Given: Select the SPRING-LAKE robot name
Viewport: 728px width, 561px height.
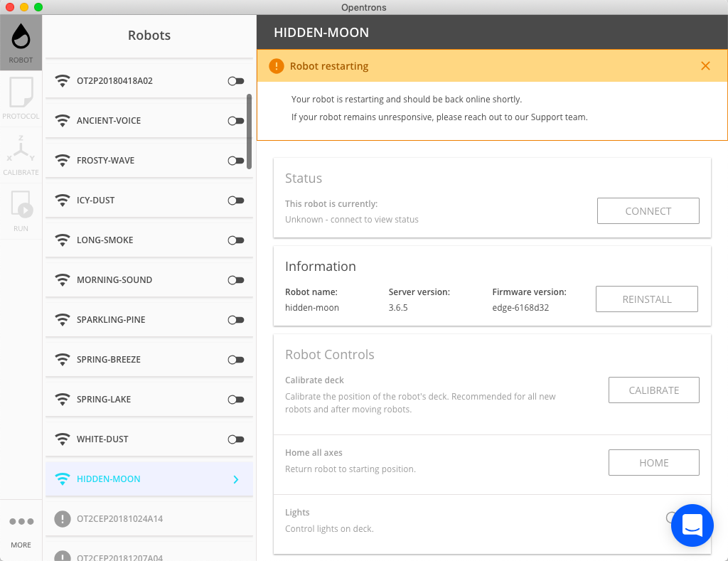Looking at the screenshot, I should point(104,400).
